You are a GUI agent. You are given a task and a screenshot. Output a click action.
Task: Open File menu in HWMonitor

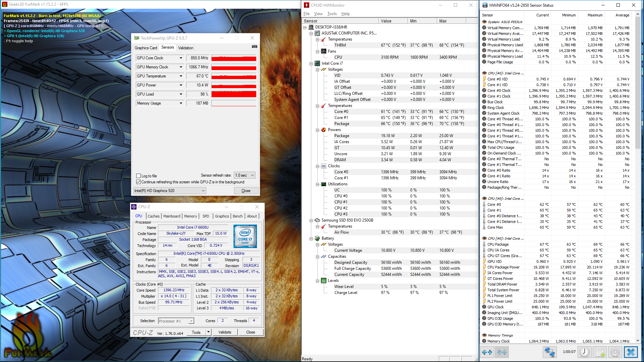click(307, 14)
